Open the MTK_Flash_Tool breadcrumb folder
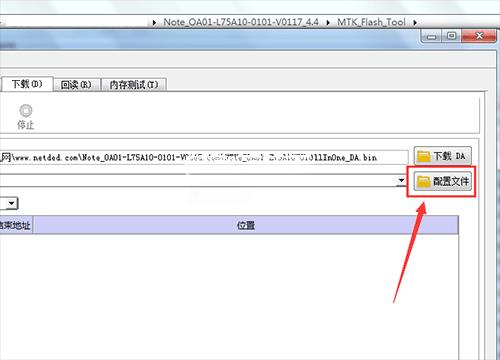The height and width of the screenshot is (360, 500). [x=371, y=22]
